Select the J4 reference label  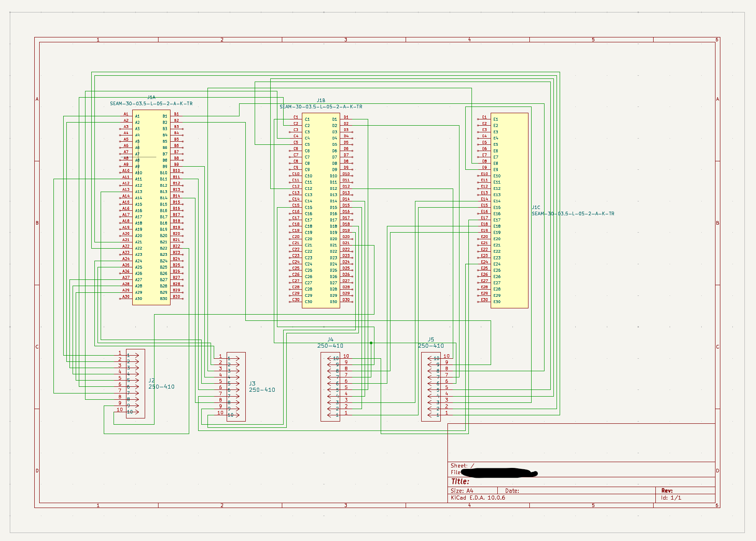330,340
